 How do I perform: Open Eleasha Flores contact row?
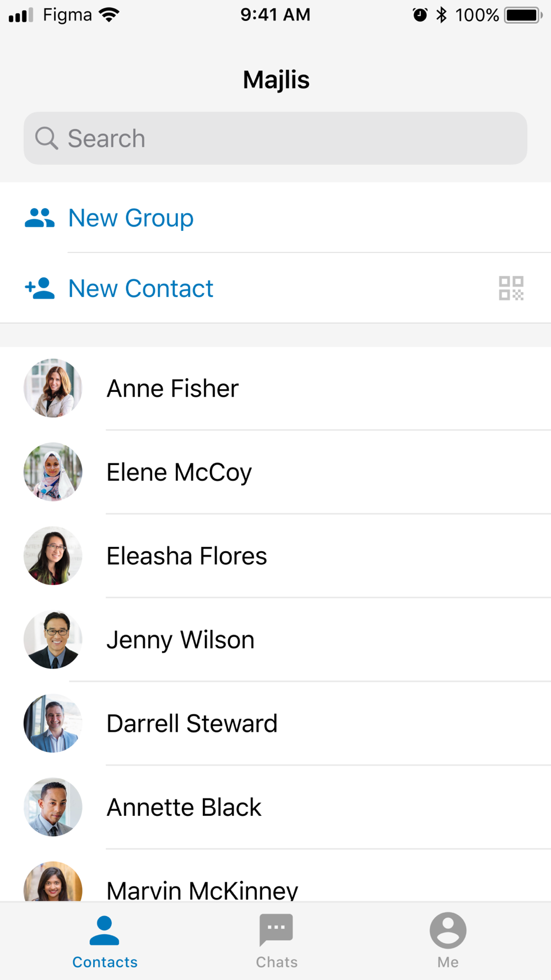275,556
